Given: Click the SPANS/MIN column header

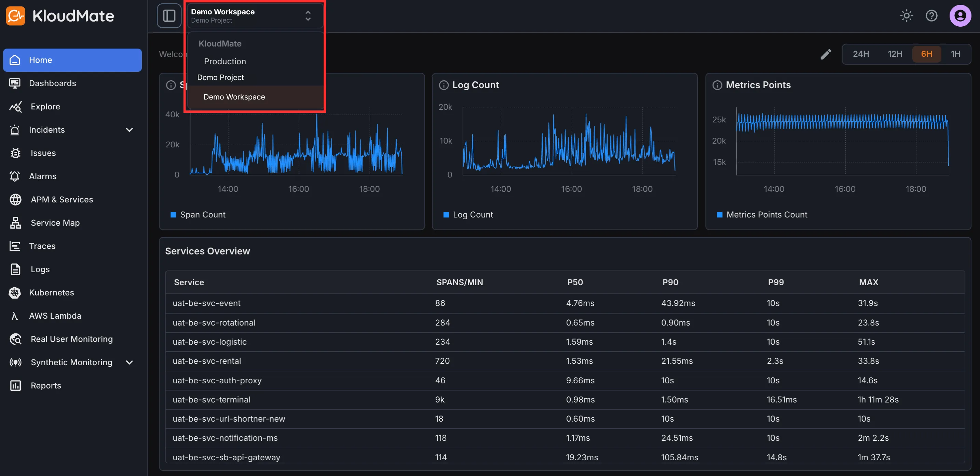Looking at the screenshot, I should pyautogui.click(x=460, y=282).
